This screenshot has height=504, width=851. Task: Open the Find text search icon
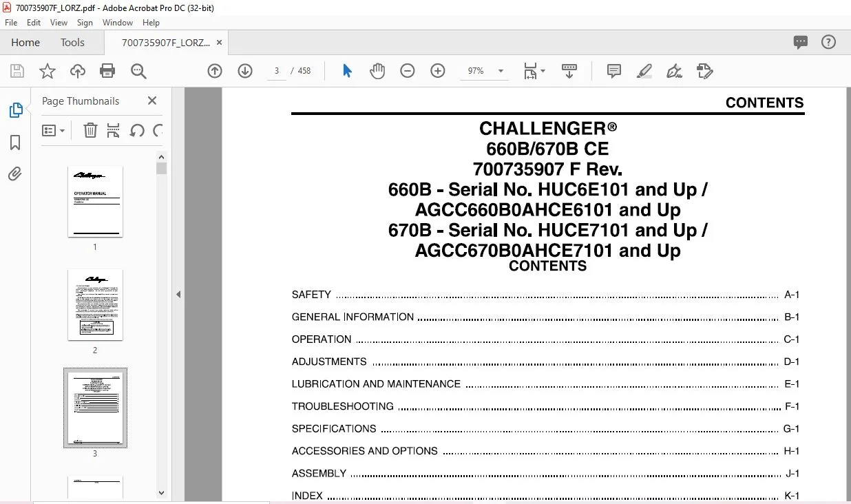pyautogui.click(x=138, y=71)
